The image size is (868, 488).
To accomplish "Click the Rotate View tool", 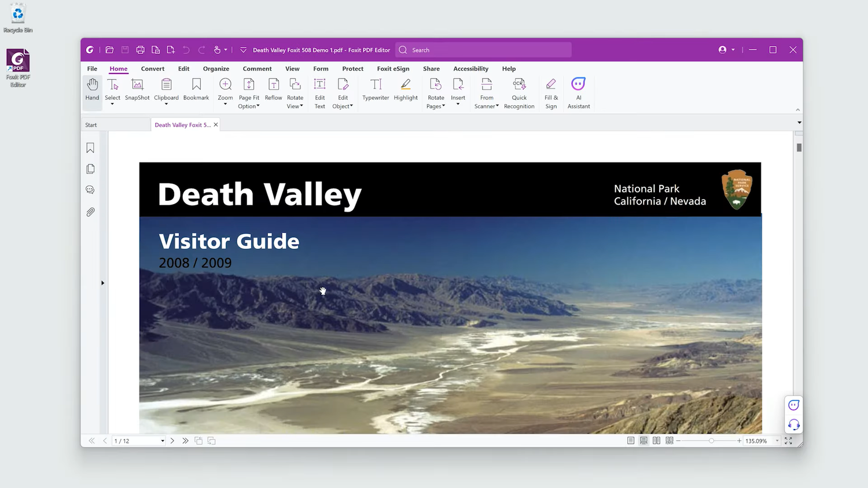I will click(295, 93).
